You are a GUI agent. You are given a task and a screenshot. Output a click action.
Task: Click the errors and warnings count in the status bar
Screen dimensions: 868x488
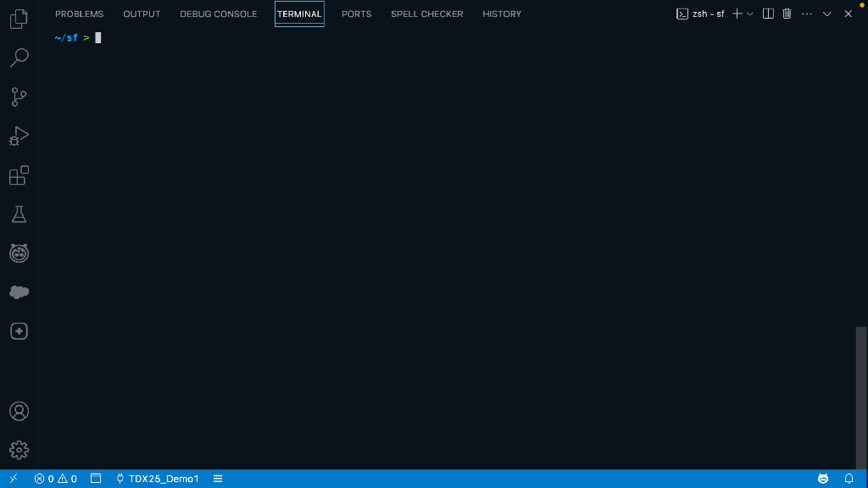point(55,479)
